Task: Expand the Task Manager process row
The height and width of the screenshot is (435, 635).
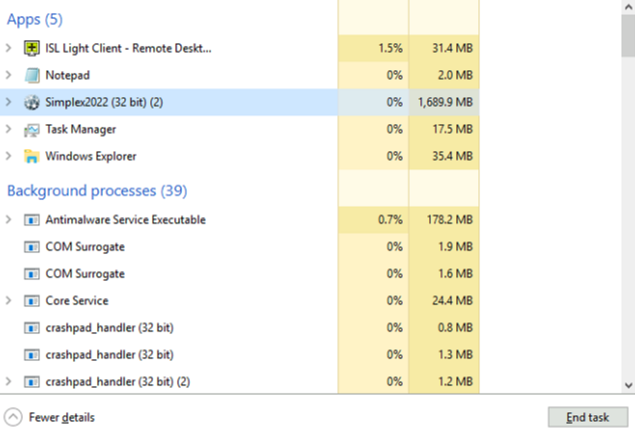Action: (9, 129)
